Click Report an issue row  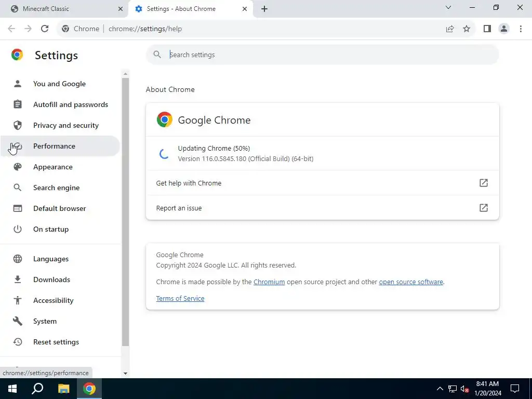coord(322,208)
